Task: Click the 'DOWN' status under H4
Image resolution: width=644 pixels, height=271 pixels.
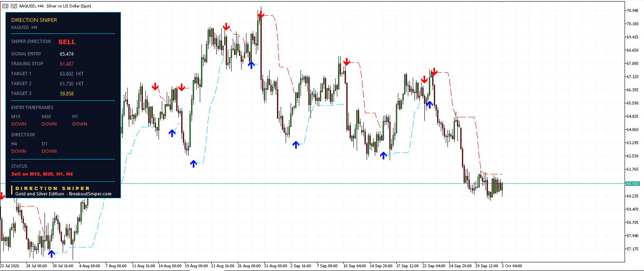Action: [19, 151]
